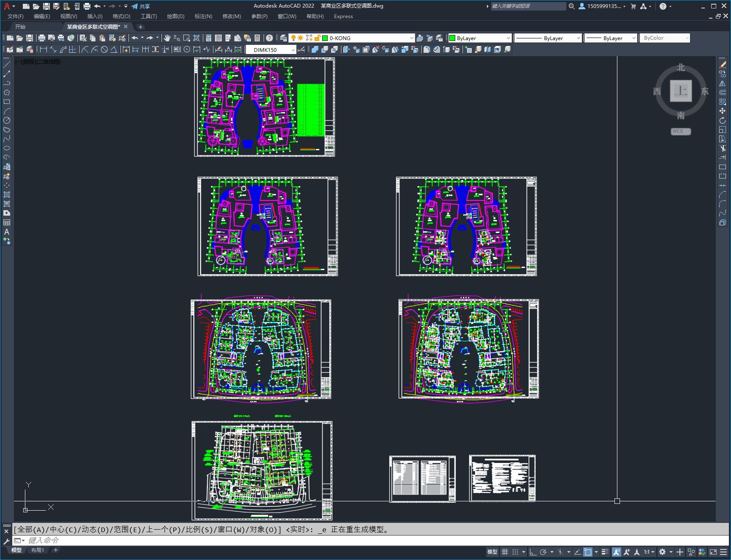Select the Multiline Text (A) tool

(x=7, y=232)
